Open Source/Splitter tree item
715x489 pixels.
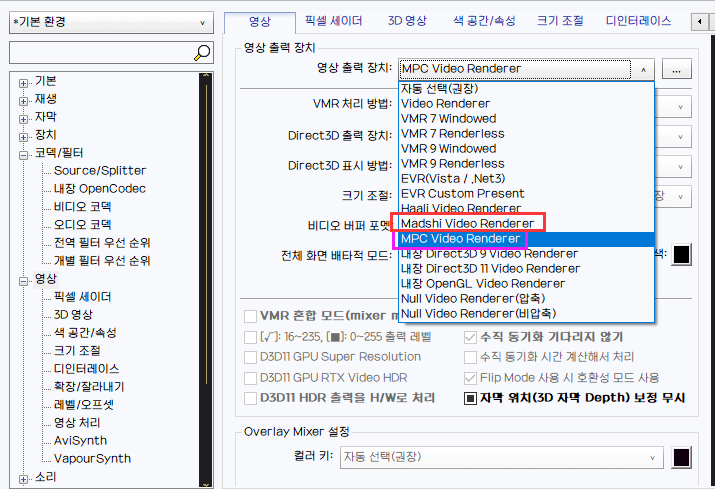click(100, 171)
